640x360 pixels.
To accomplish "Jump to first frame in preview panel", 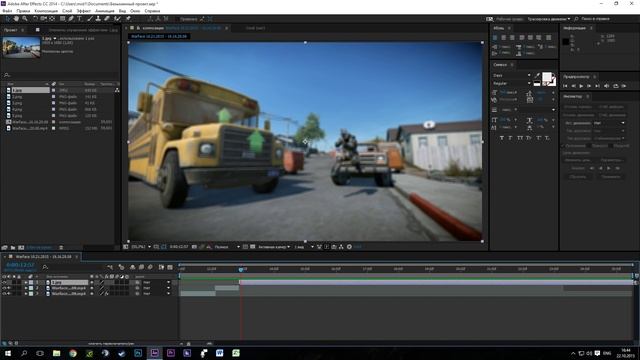I will 565,86.
